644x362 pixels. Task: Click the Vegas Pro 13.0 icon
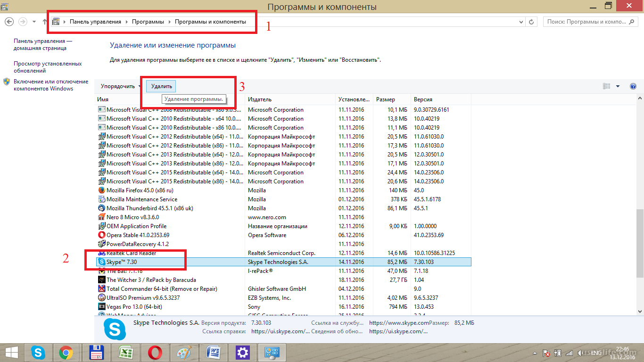[101, 307]
